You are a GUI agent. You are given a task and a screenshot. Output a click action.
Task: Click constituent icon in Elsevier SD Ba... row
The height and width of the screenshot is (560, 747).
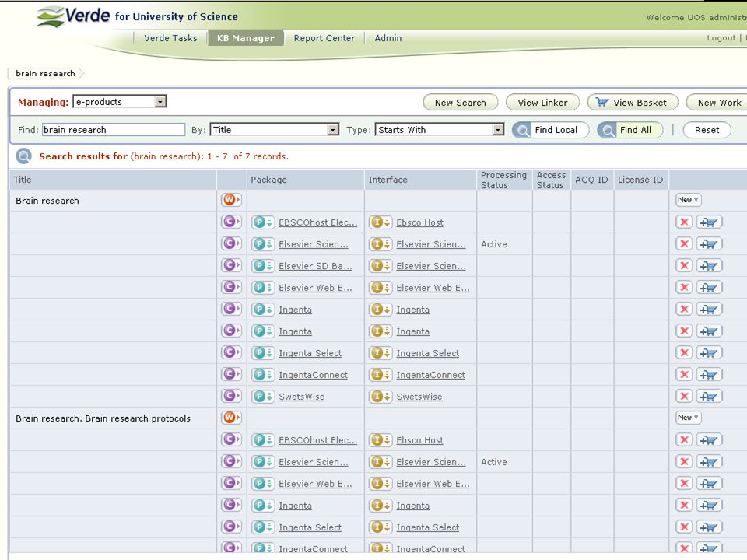tap(231, 264)
